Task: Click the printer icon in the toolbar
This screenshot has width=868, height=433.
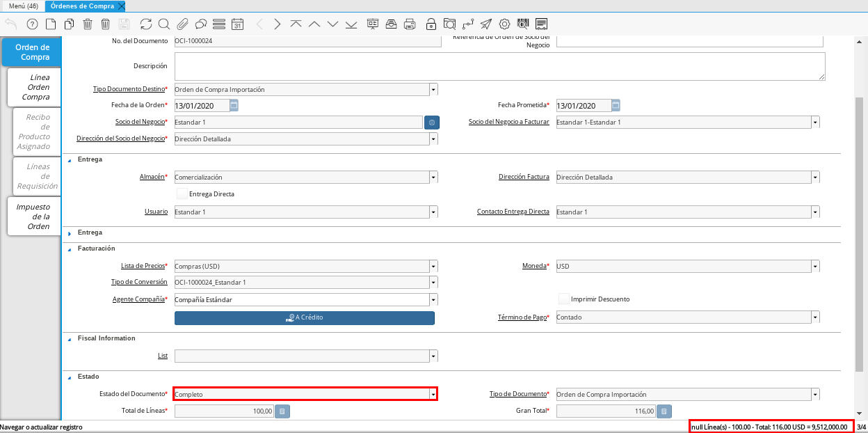Action: [x=410, y=24]
